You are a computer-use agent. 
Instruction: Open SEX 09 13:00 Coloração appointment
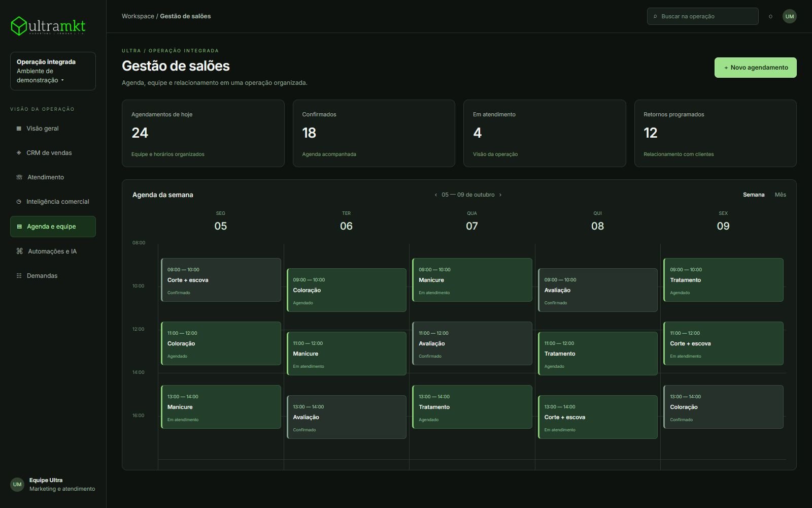coord(723,407)
